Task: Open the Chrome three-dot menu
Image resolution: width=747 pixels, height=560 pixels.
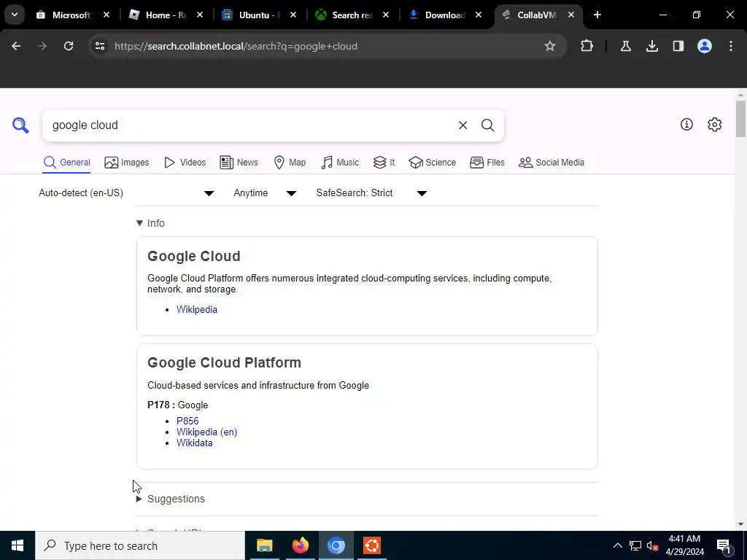Action: [x=731, y=46]
